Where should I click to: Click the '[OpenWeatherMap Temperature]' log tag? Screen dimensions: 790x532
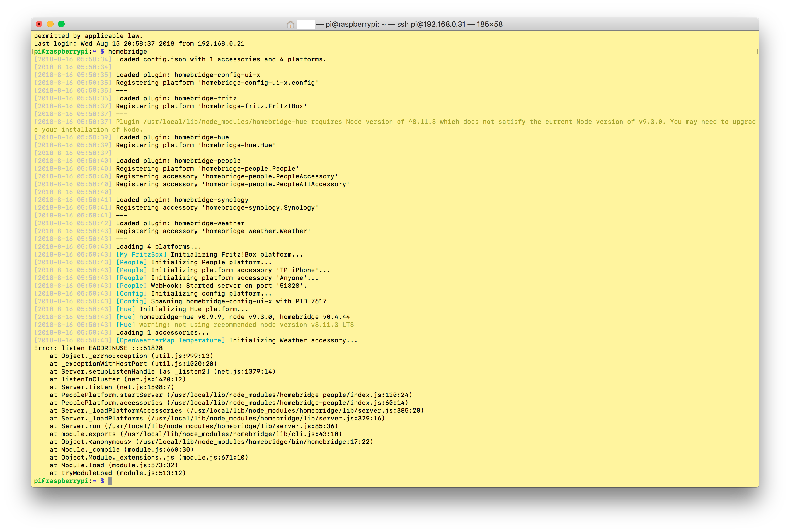coord(170,340)
